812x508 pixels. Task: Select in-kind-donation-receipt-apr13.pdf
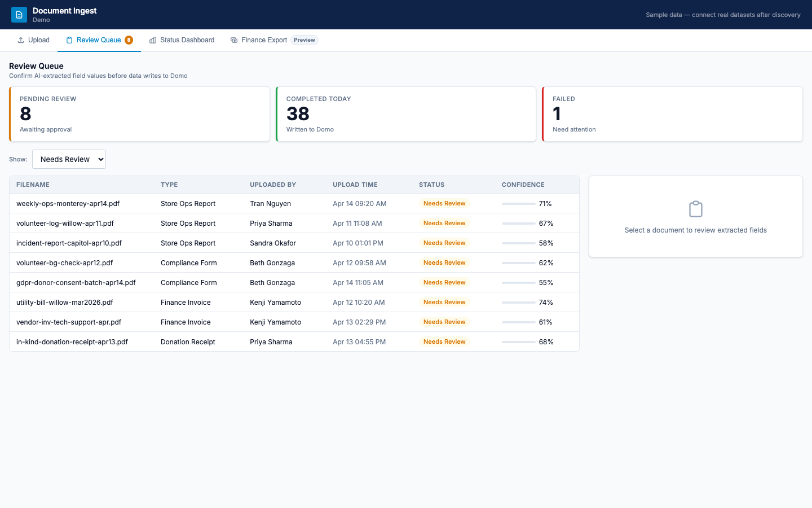tap(294, 341)
